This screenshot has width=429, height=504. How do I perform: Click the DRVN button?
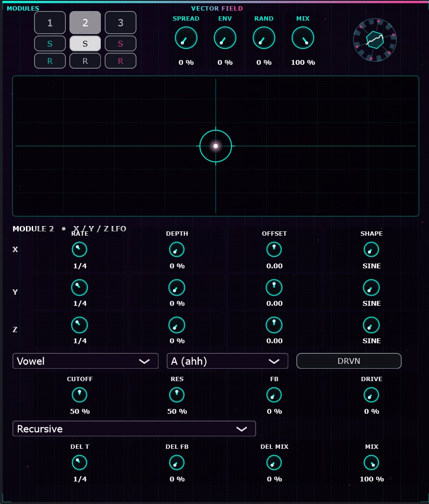tap(349, 361)
